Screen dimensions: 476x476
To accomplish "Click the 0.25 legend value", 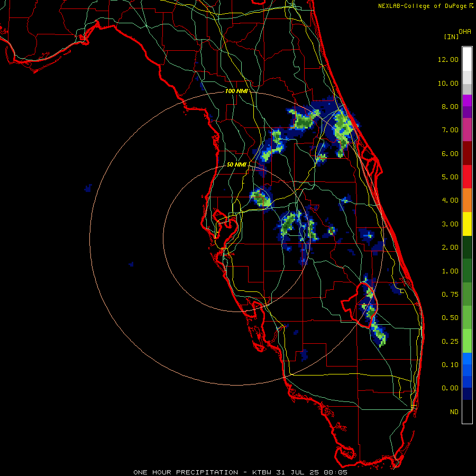I will (x=450, y=342).
